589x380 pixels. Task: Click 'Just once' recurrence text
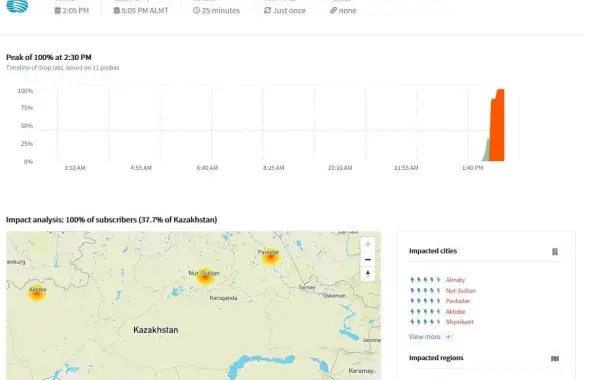point(289,11)
